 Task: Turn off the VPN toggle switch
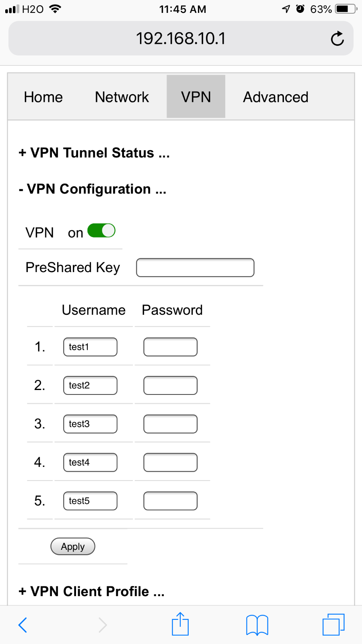point(101,231)
